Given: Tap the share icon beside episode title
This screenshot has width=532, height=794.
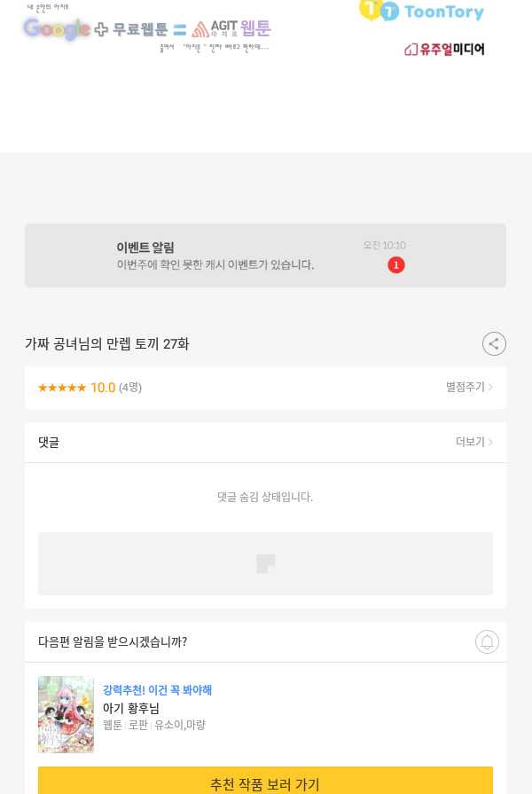Looking at the screenshot, I should [494, 344].
